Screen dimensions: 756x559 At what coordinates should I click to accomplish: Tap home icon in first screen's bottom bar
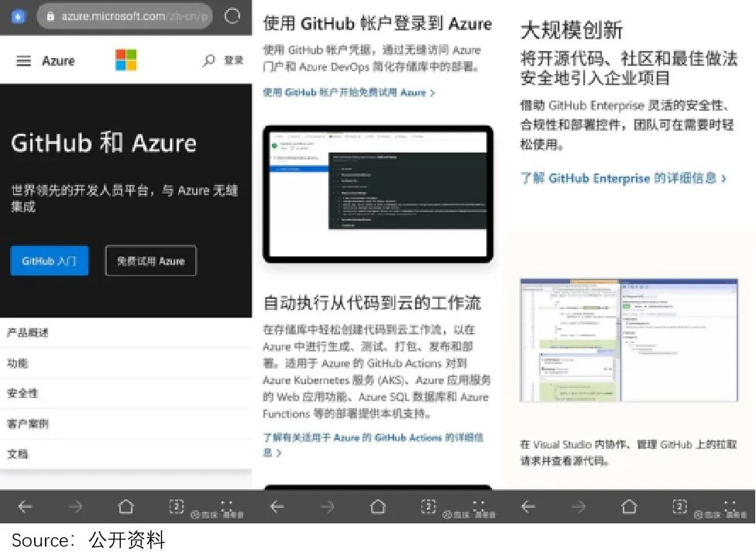[125, 506]
